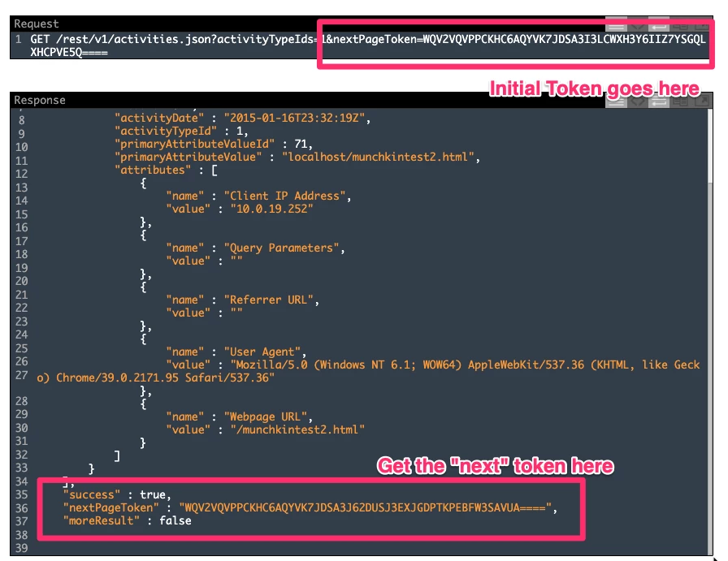Click the "success" key
The height and width of the screenshot is (561, 728).
(92, 494)
